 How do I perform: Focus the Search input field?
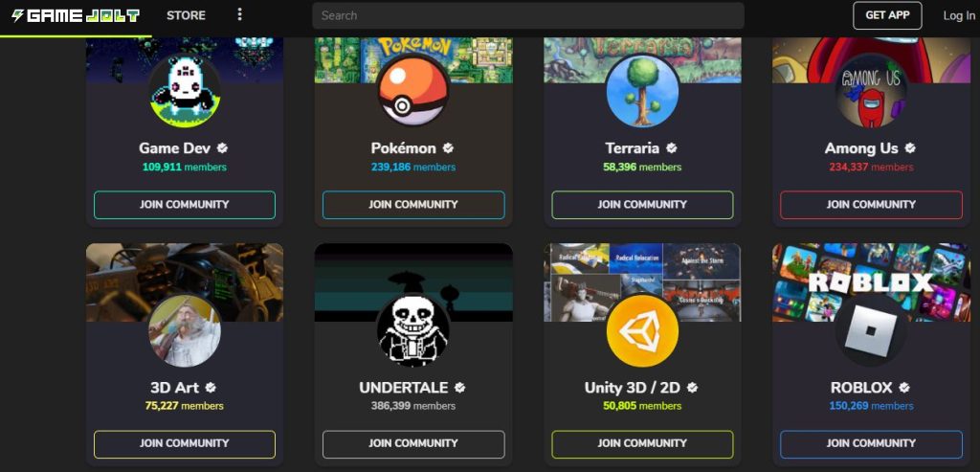click(528, 15)
